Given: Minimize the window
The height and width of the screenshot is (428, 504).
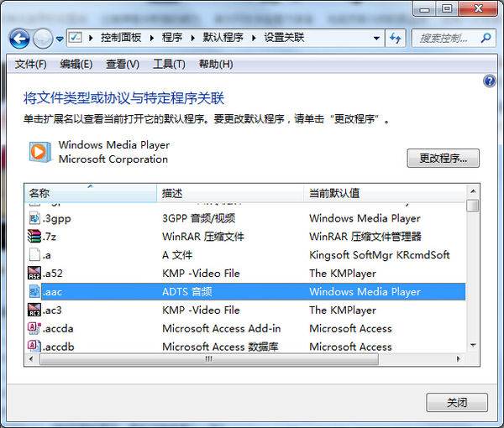Looking at the screenshot, I should click(x=424, y=9).
